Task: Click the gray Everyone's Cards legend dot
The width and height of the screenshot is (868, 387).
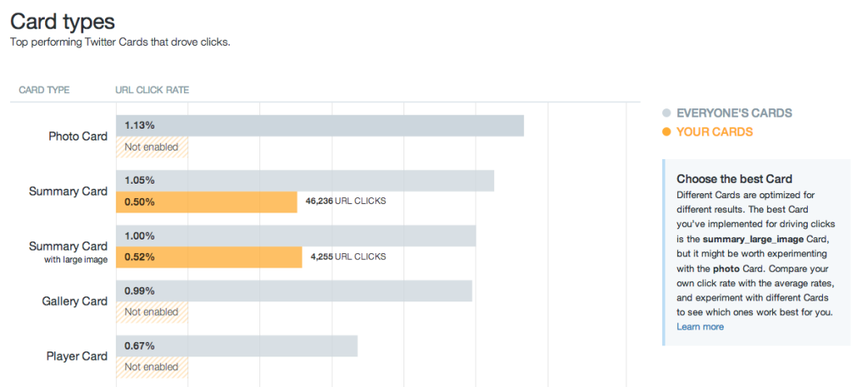Action: coord(666,113)
